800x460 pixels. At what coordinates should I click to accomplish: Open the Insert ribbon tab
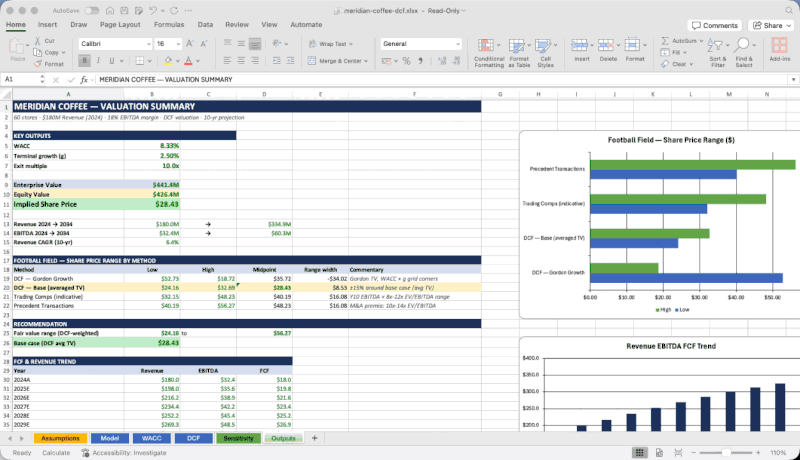(x=47, y=24)
